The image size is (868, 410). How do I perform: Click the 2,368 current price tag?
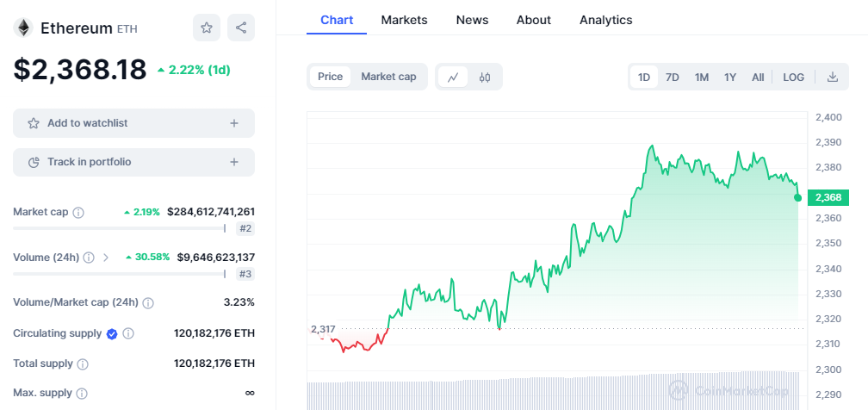(828, 197)
